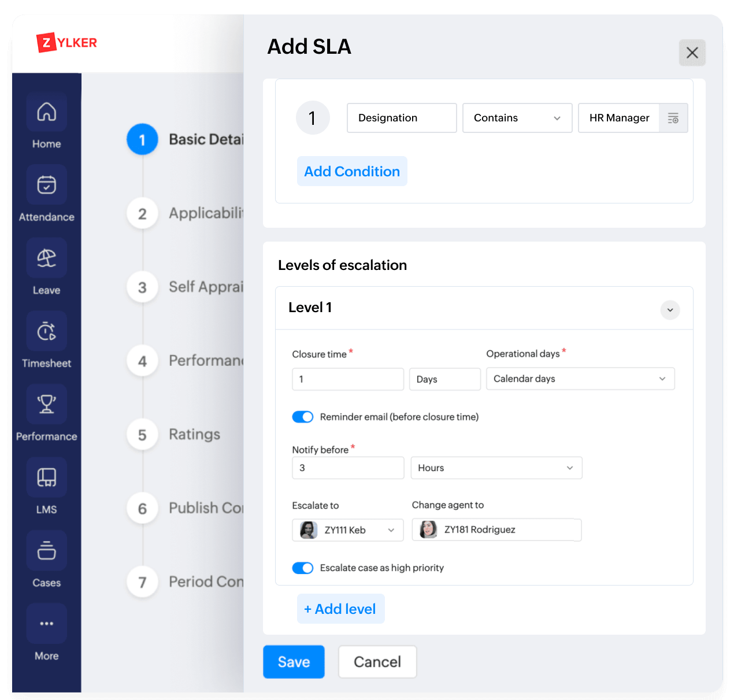This screenshot has width=734, height=700.
Task: Select step 5 Ratings
Action: pyautogui.click(x=142, y=435)
